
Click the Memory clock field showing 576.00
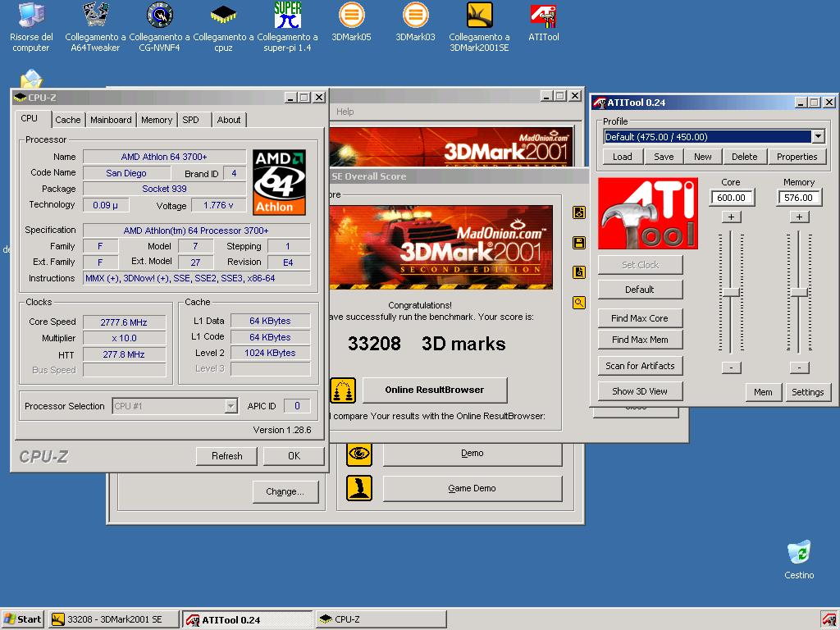[799, 198]
